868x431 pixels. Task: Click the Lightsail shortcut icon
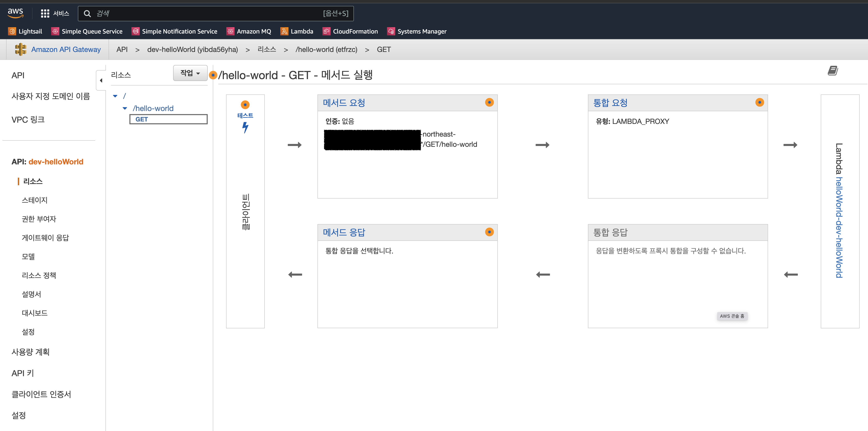pyautogui.click(x=12, y=31)
